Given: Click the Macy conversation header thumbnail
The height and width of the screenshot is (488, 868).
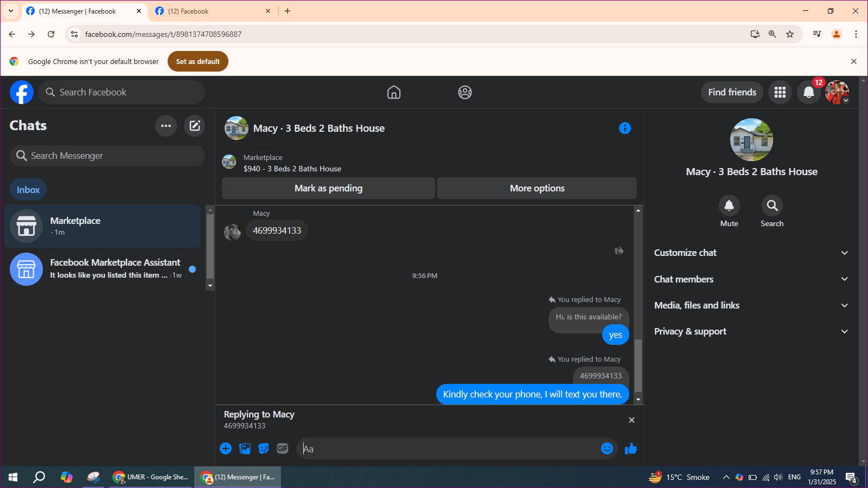Looking at the screenshot, I should 237,128.
